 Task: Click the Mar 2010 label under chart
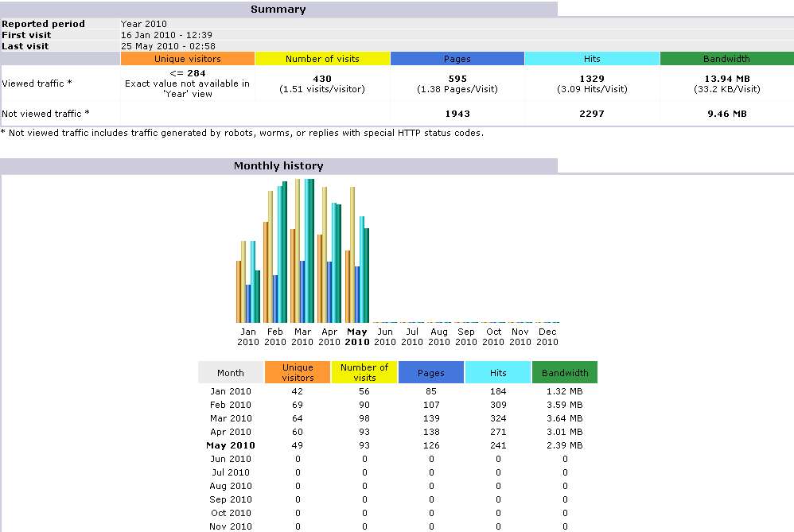302,337
